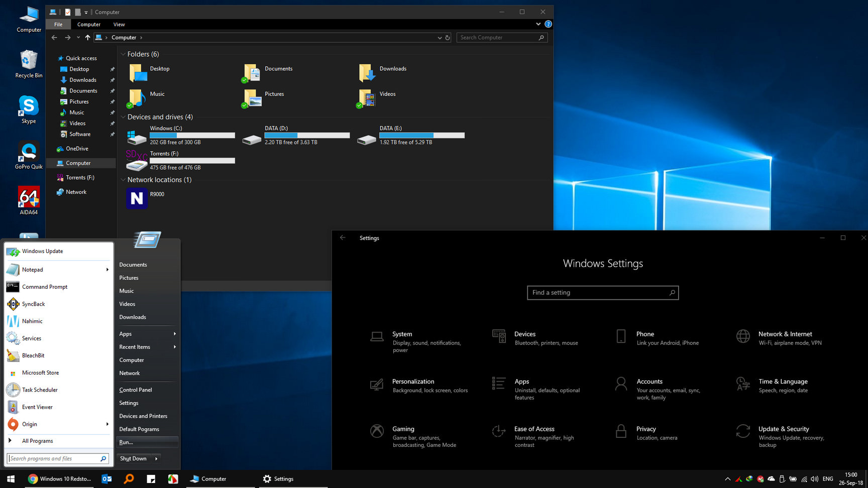Image resolution: width=868 pixels, height=488 pixels.
Task: Show hidden system tray icons
Action: [727, 479]
